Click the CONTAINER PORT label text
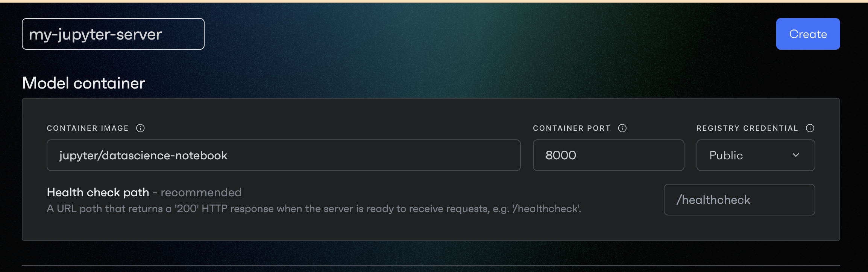Image resolution: width=868 pixels, height=272 pixels. point(572,128)
